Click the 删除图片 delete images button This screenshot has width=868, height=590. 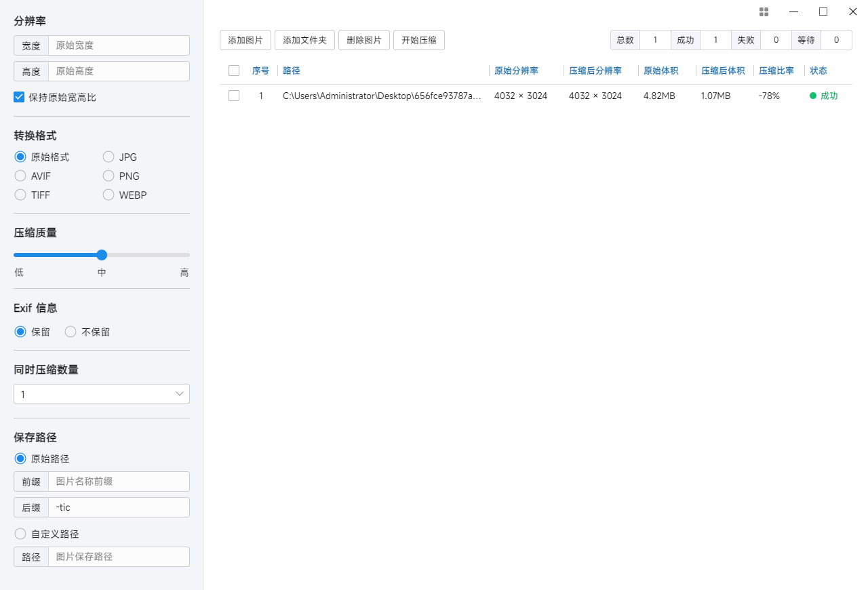364,40
